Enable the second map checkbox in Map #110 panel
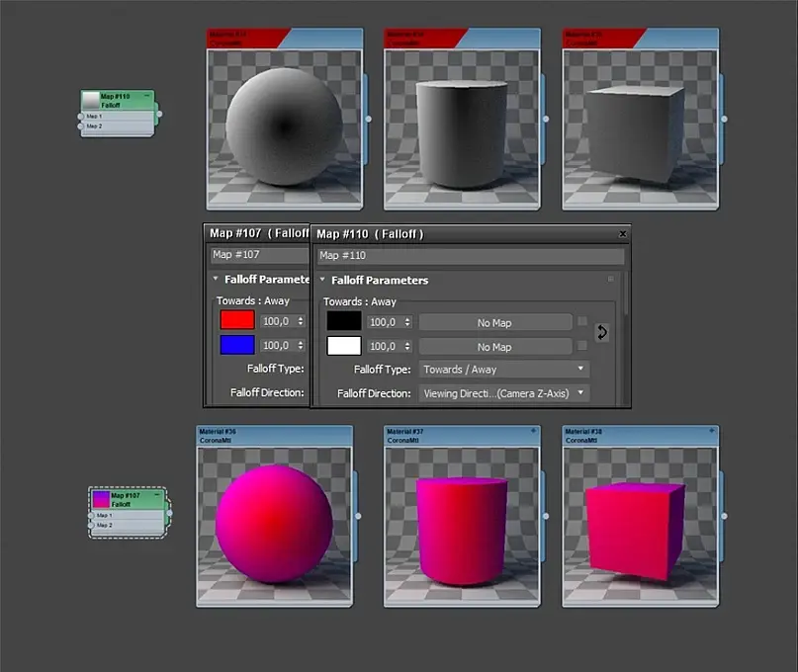The width and height of the screenshot is (798, 672). (x=582, y=346)
